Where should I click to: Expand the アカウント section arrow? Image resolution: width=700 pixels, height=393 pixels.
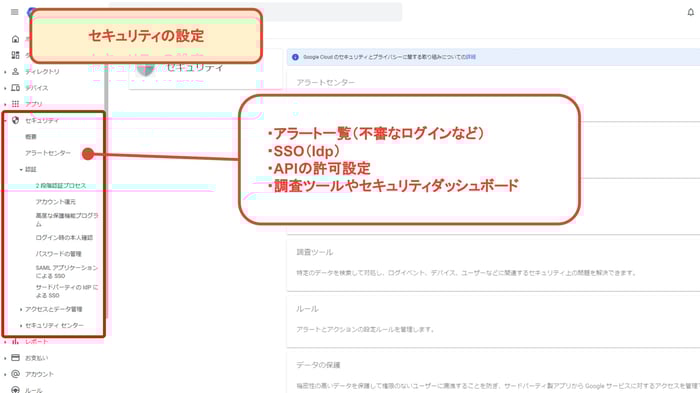coord(5,374)
